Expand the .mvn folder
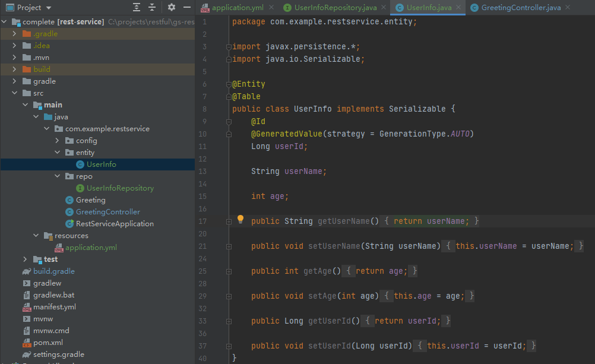595x364 pixels. (x=14, y=58)
